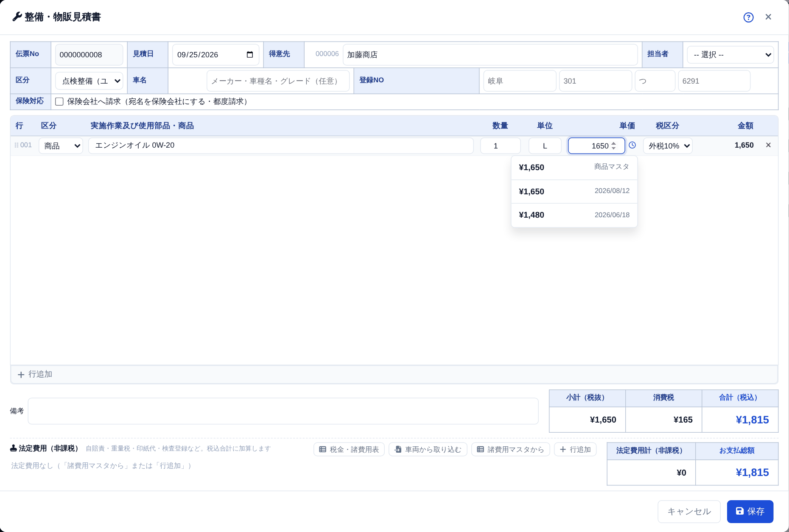The width and height of the screenshot is (789, 532).
Task: Click the 岐阜 registration region field
Action: pos(520,81)
